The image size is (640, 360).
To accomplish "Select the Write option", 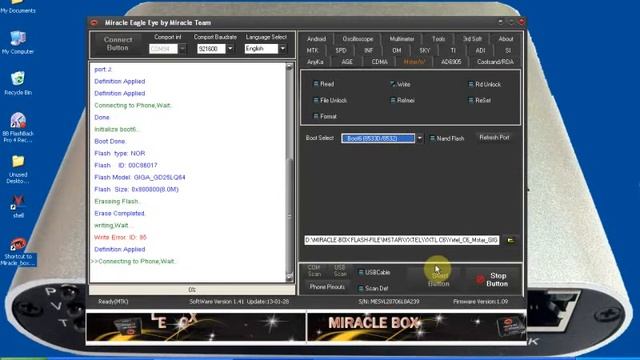I will (400, 84).
